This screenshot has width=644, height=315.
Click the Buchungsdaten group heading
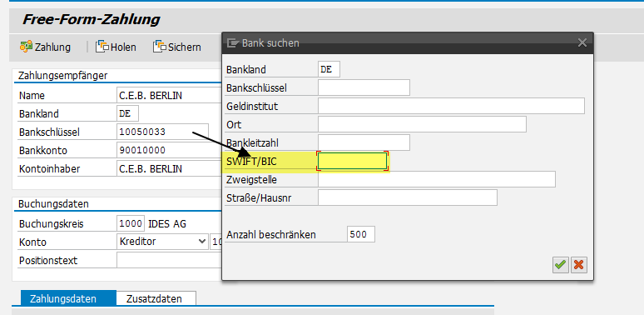[x=53, y=204]
